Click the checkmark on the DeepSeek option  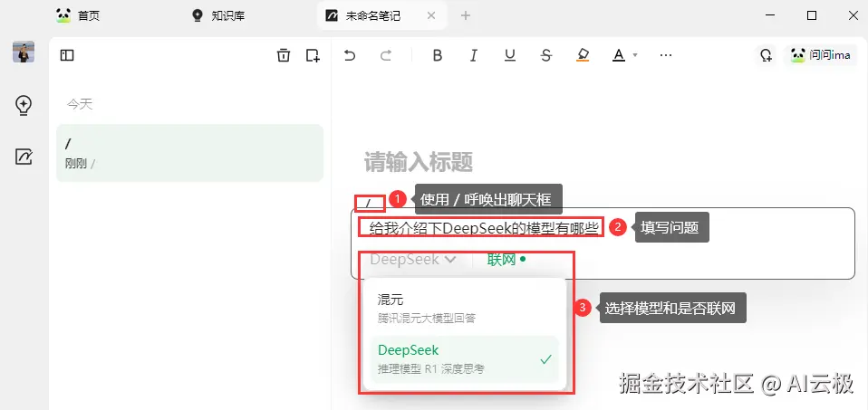545,359
